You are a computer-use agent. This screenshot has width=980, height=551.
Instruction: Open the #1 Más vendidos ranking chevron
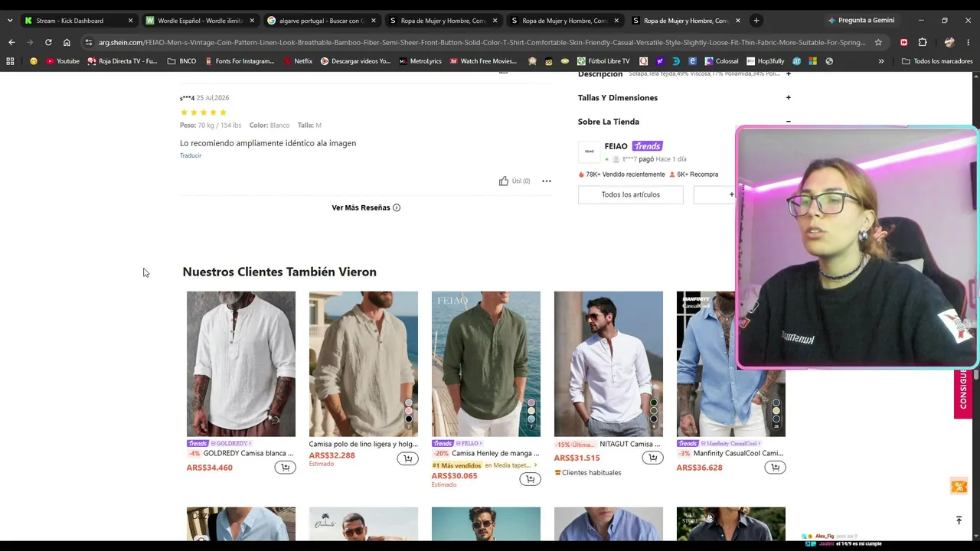pyautogui.click(x=535, y=465)
